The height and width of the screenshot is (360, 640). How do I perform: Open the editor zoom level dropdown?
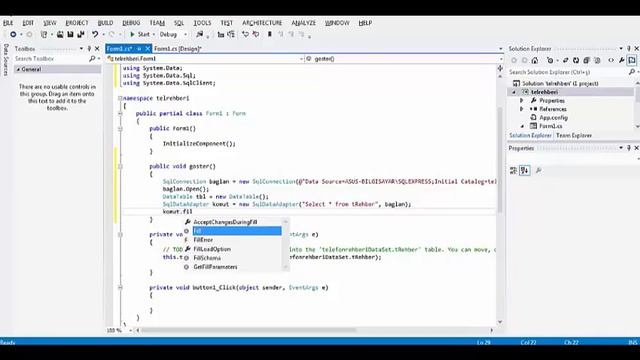(130, 330)
